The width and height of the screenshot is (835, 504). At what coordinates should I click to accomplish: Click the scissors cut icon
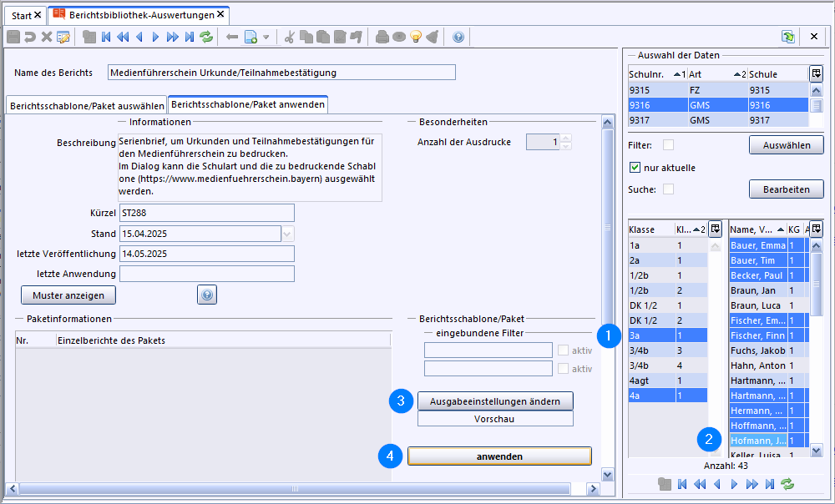[289, 37]
